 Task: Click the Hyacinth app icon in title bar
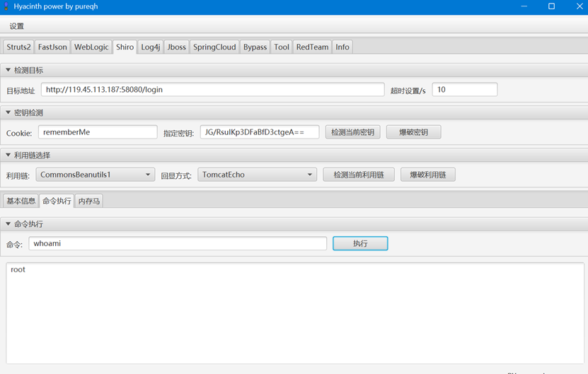click(6, 6)
